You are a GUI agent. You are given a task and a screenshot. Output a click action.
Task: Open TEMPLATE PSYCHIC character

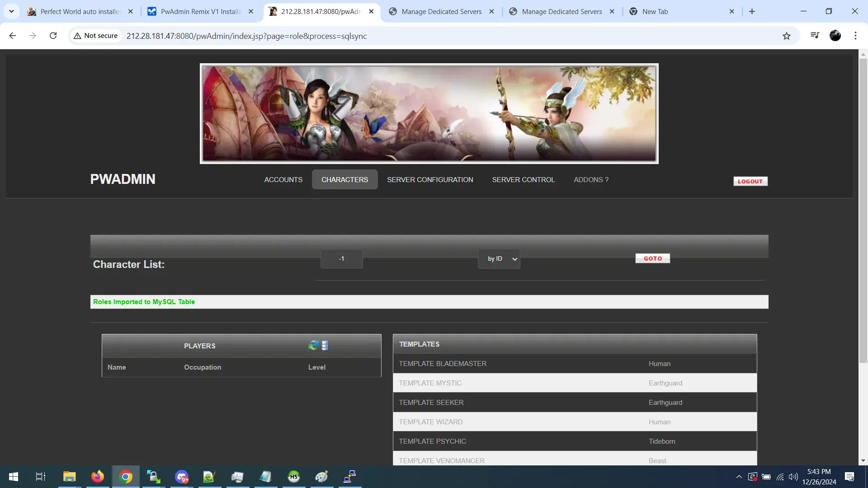(432, 441)
